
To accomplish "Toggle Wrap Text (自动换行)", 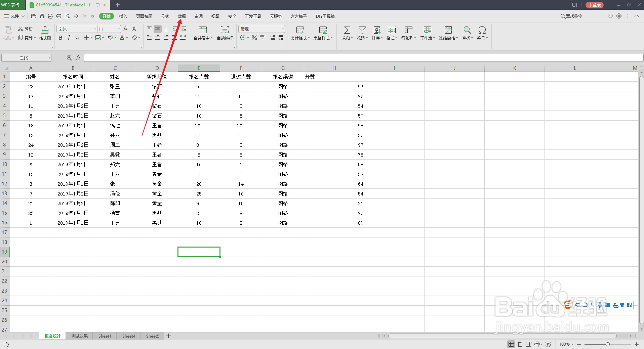I will [225, 33].
